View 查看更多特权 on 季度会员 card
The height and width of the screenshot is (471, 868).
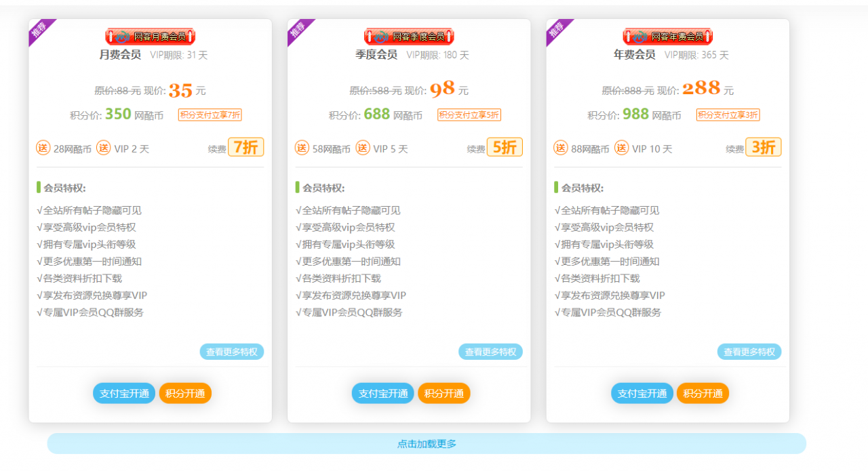tap(491, 352)
